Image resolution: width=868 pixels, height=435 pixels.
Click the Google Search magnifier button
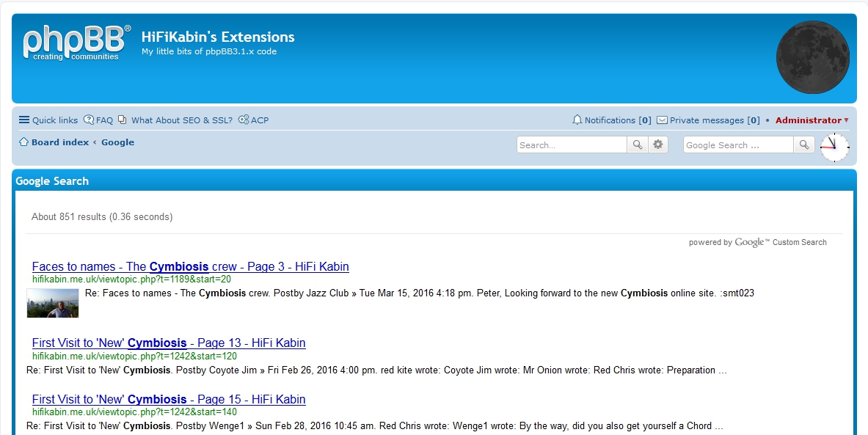click(x=803, y=145)
